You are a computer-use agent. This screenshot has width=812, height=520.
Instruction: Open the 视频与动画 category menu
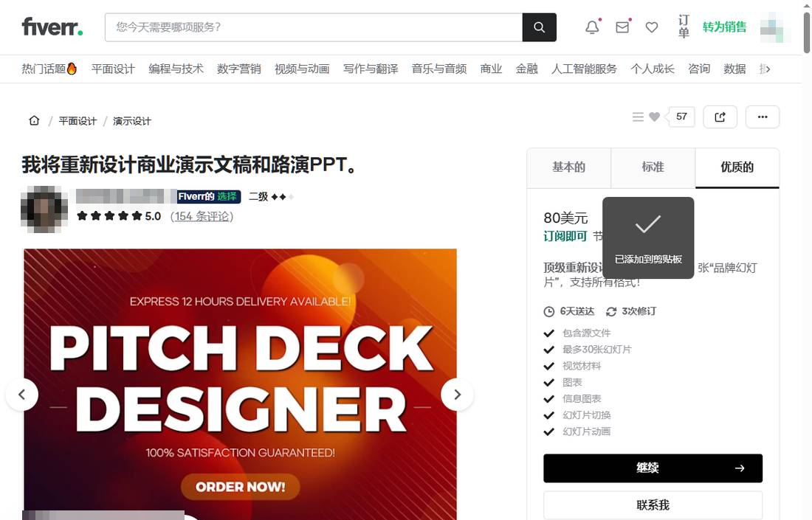tap(302, 69)
